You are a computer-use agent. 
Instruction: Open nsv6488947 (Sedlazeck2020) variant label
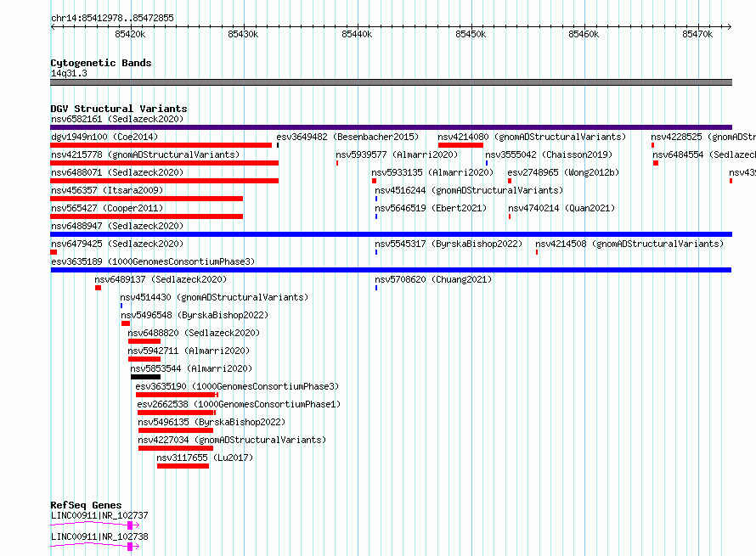[x=117, y=226]
